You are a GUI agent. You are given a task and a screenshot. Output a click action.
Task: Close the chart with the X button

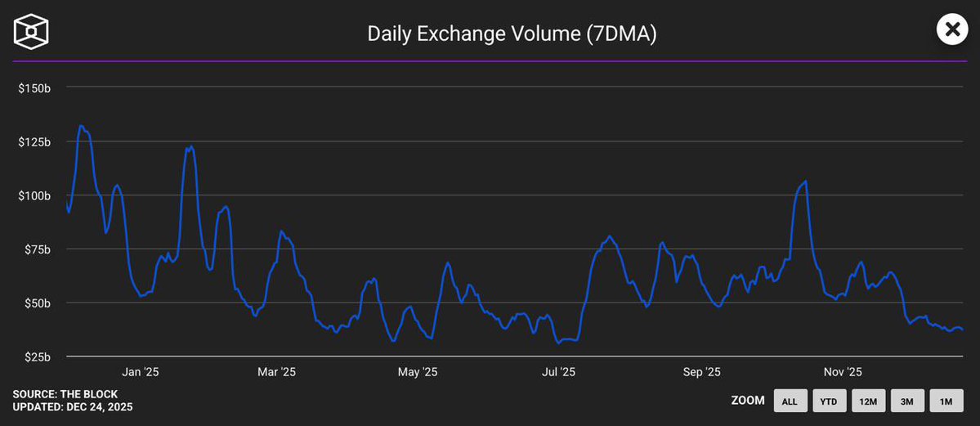click(x=952, y=29)
